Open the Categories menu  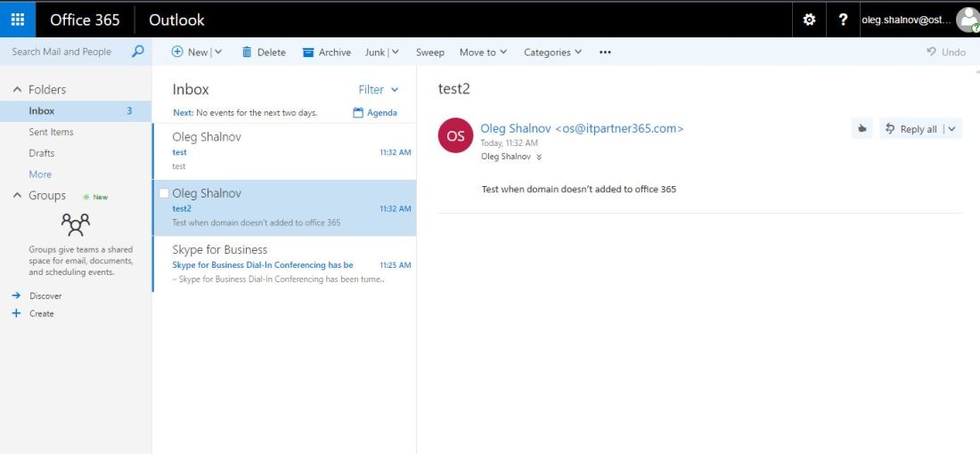coord(552,53)
